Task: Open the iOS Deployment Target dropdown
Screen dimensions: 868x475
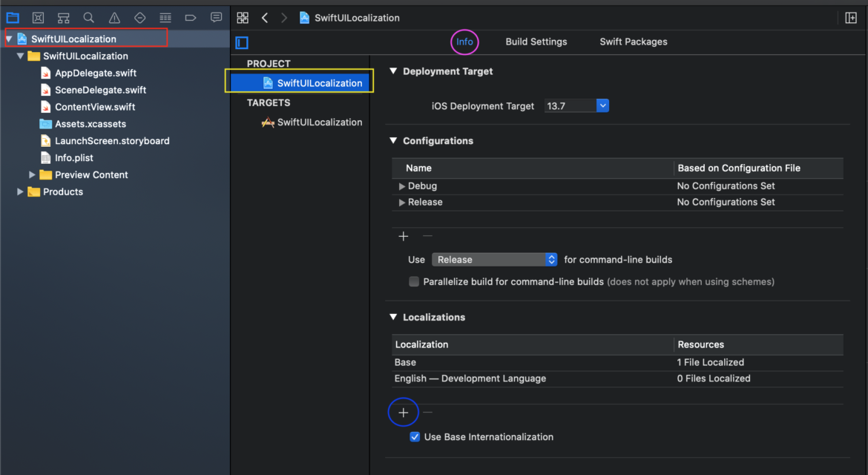Action: pos(602,105)
